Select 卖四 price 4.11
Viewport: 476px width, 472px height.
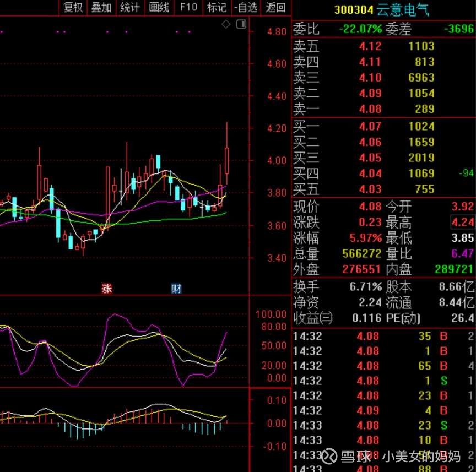tap(370, 62)
